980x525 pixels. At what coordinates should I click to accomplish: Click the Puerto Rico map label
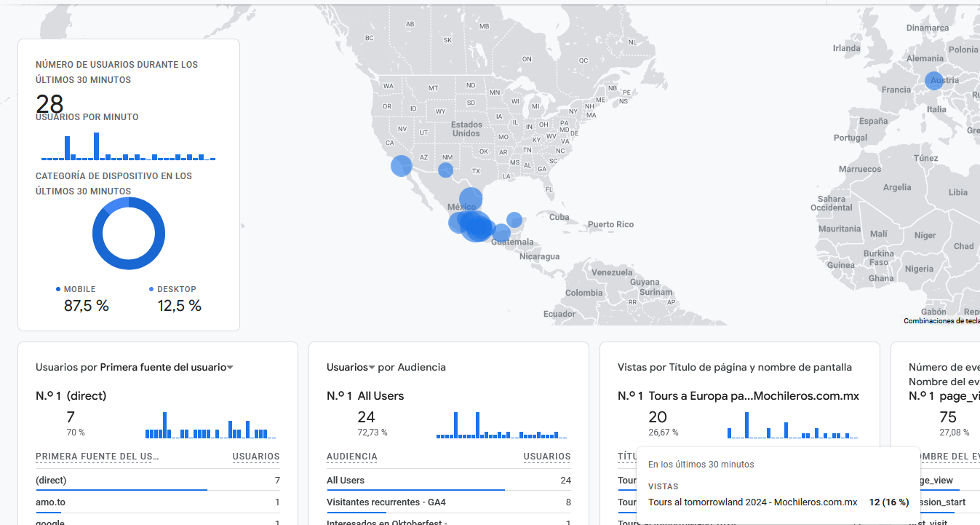coord(610,224)
